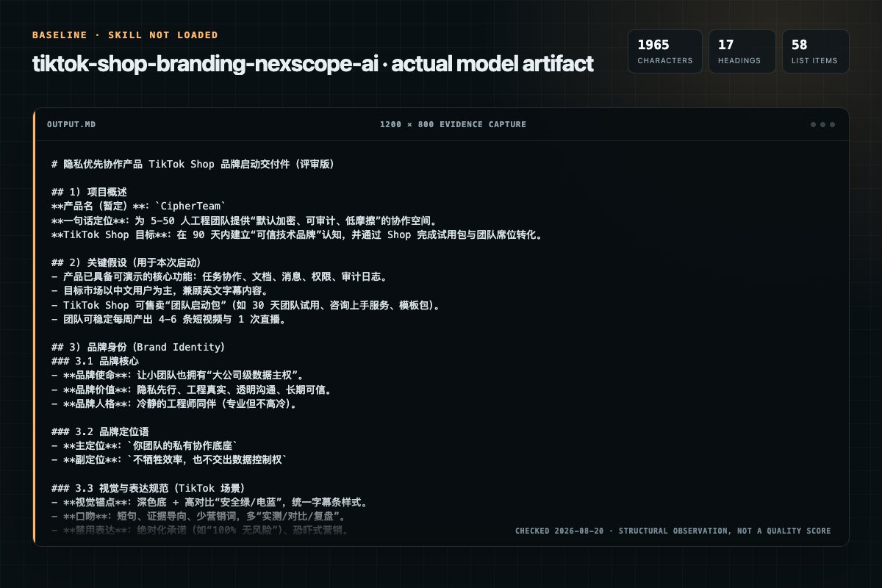This screenshot has width=882, height=588.
Task: Click the three-dot menu in the panel header
Action: pos(822,124)
